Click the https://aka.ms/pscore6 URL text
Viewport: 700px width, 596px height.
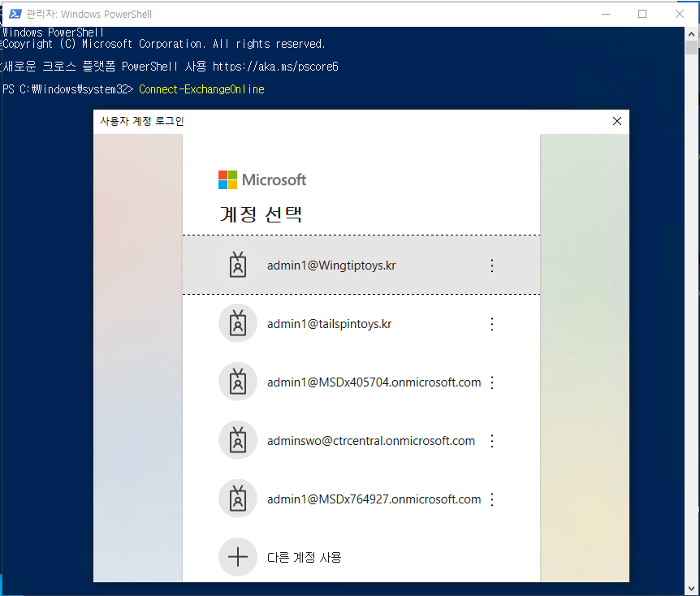275,67
